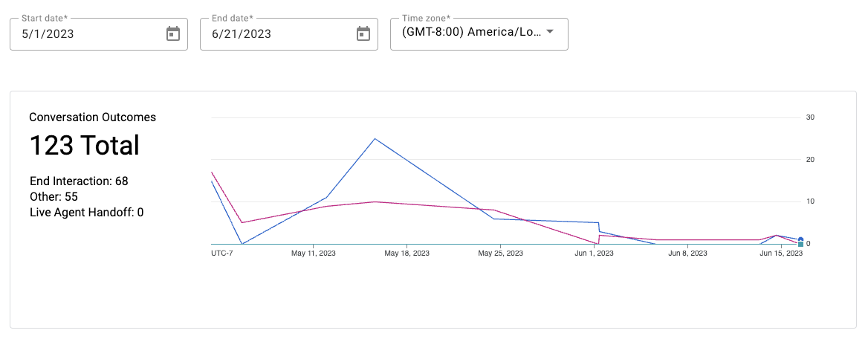Click the May 11, 2023 axis label
This screenshot has width=868, height=339.
tap(314, 254)
